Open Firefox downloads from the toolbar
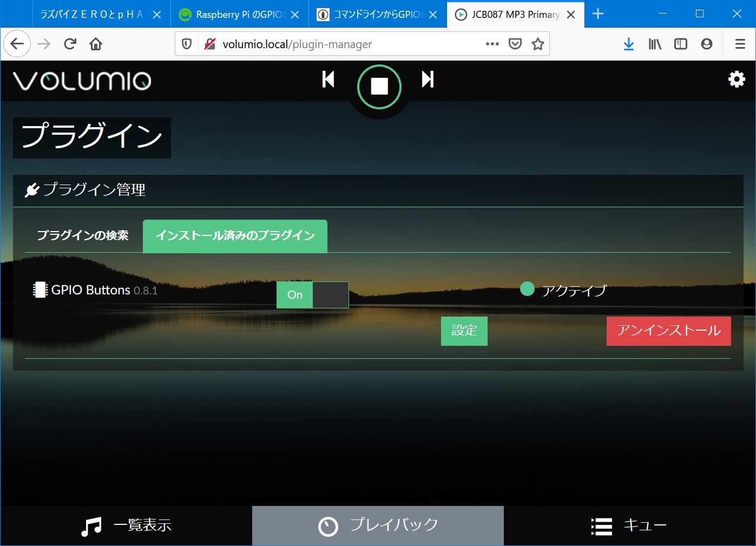This screenshot has width=756, height=546. click(x=628, y=44)
